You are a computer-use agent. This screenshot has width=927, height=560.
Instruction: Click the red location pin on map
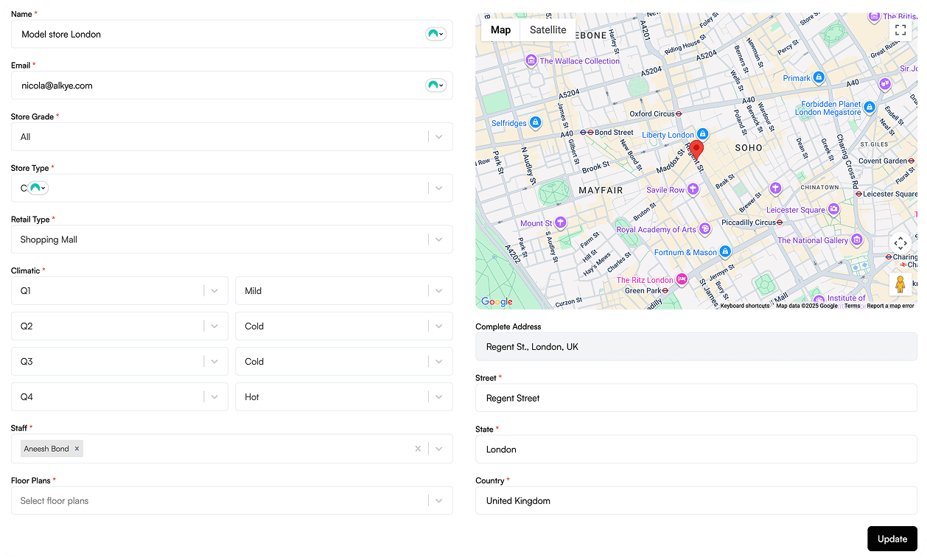pos(696,150)
